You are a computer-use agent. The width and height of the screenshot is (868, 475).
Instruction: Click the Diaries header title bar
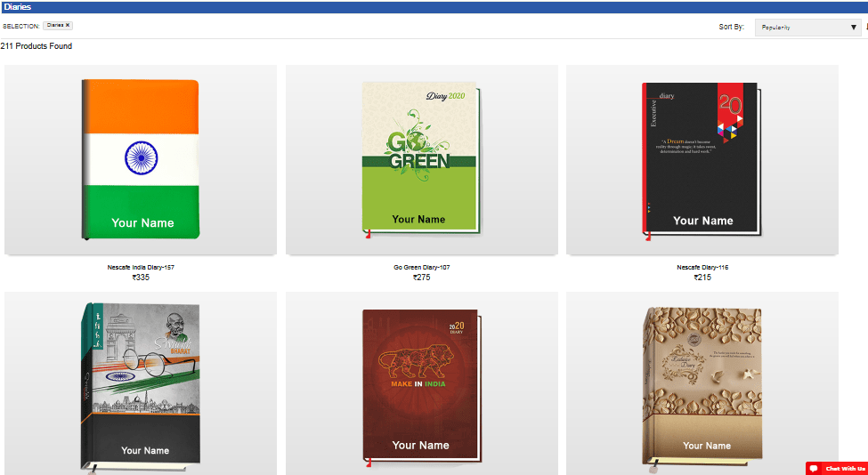tap(434, 7)
